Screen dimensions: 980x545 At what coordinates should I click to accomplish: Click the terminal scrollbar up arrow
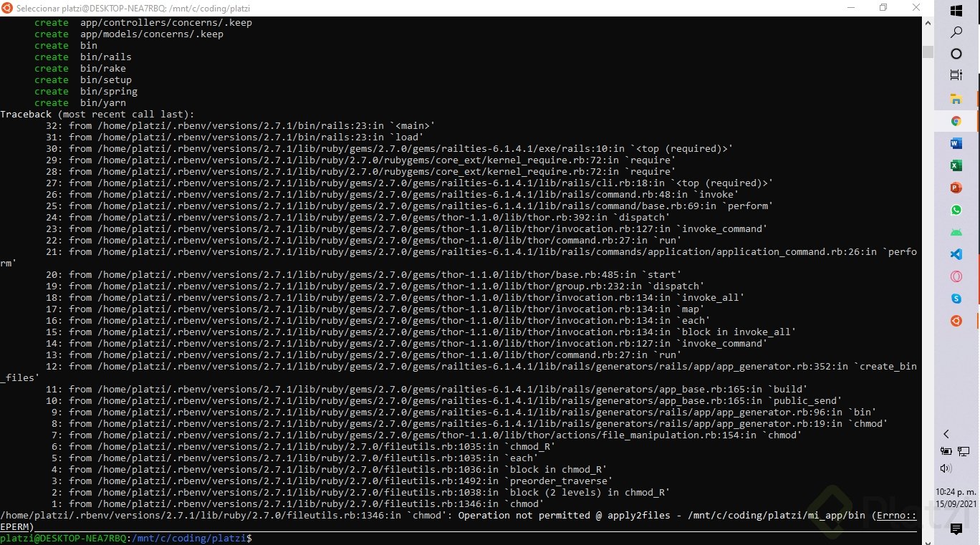point(928,22)
